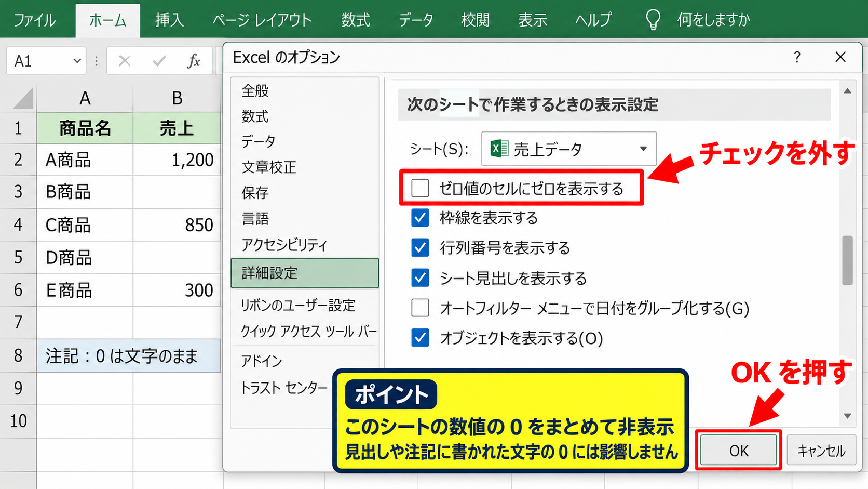Select column B header
The height and width of the screenshot is (489, 868).
tap(177, 98)
